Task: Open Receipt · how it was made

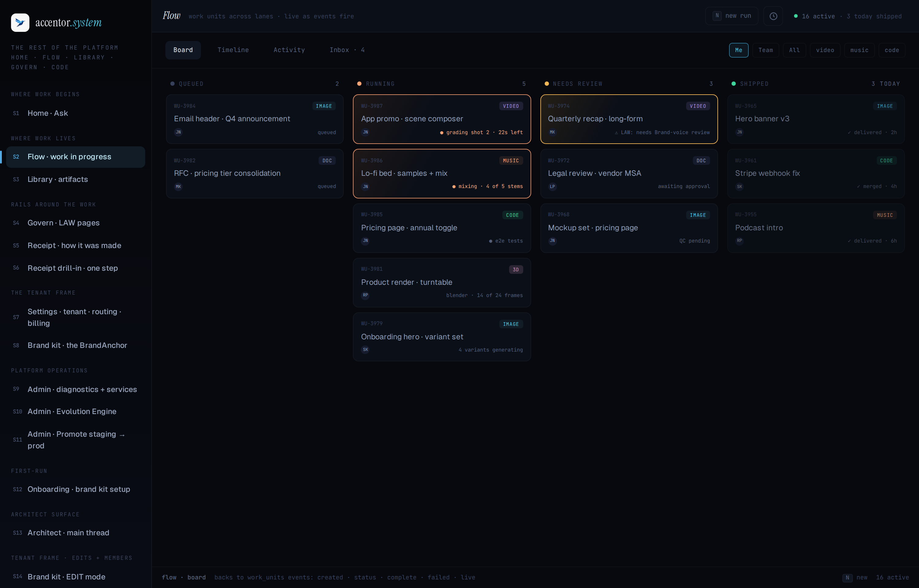Action: click(76, 246)
